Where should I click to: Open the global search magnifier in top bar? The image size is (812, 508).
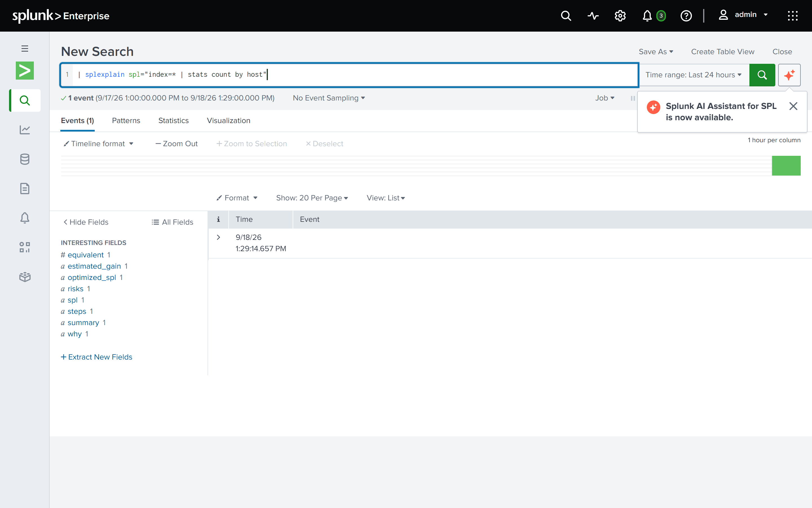click(x=566, y=16)
